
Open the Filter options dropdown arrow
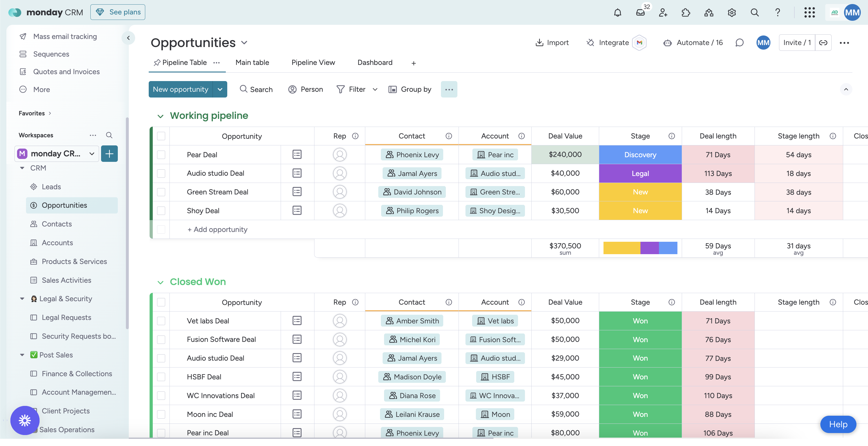tap(375, 89)
